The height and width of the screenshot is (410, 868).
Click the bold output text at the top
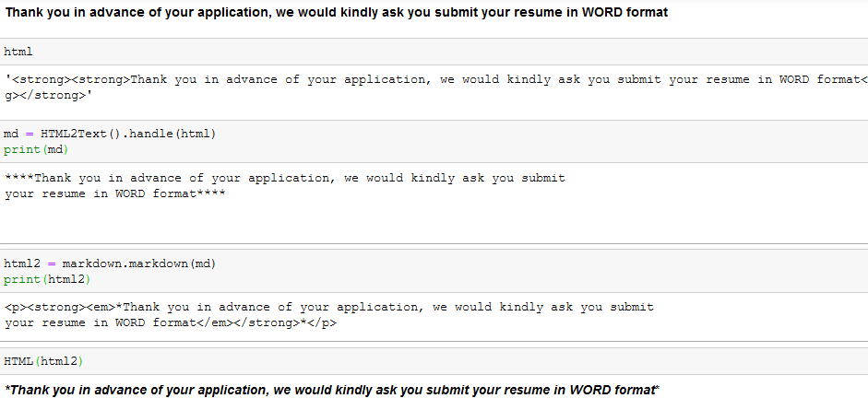(336, 14)
